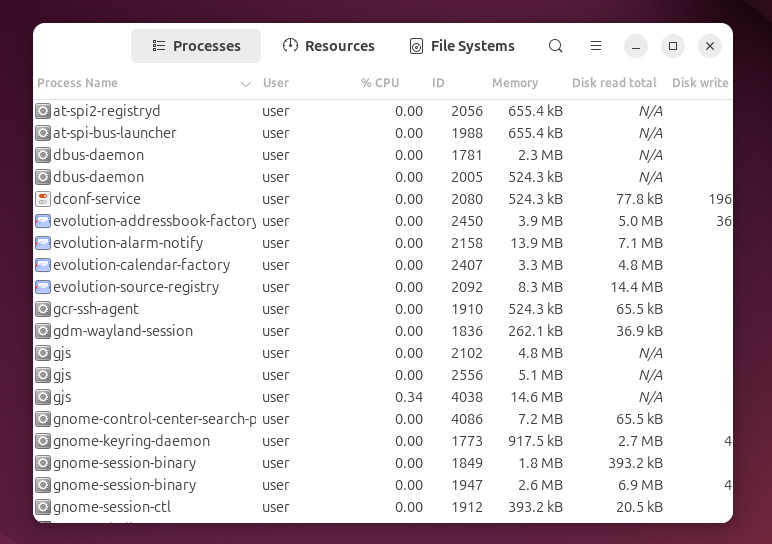Select the gnome-keyring-daemon process name

pyautogui.click(x=131, y=441)
